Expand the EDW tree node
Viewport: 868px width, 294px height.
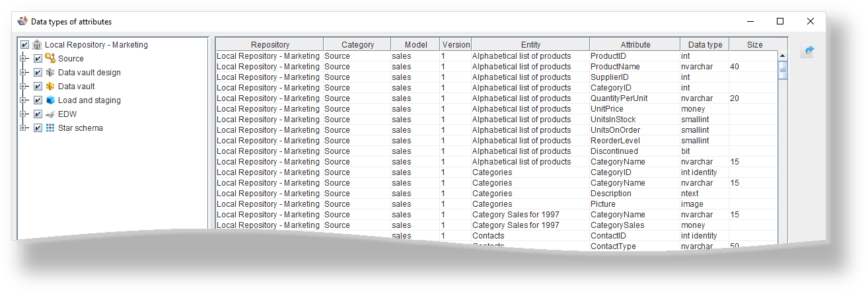click(x=24, y=114)
